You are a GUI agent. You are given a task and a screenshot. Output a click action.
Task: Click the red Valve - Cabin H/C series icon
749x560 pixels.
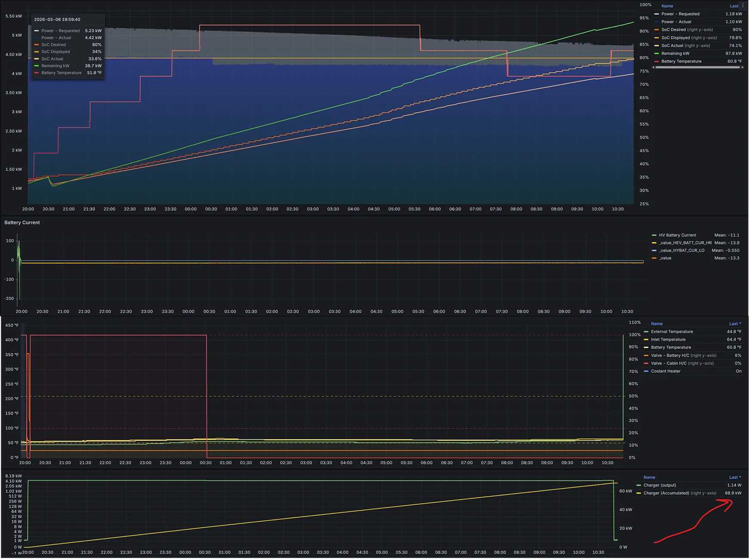646,364
